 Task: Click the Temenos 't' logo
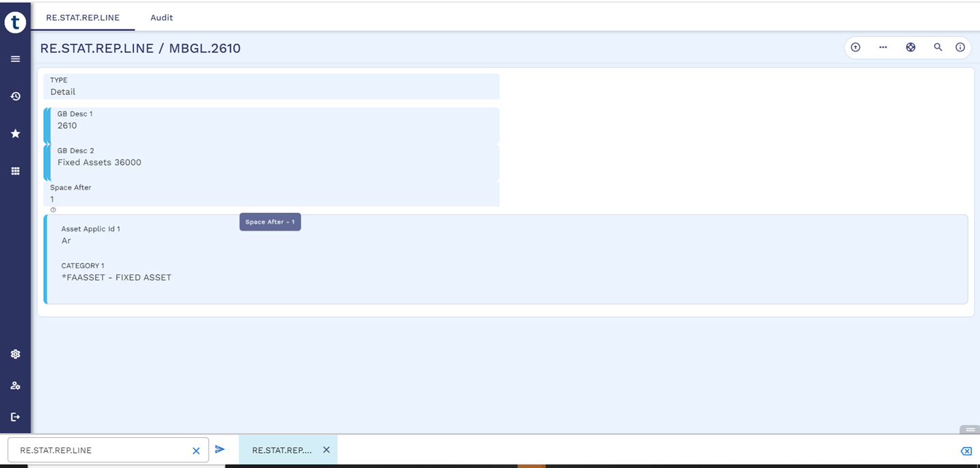(x=15, y=22)
